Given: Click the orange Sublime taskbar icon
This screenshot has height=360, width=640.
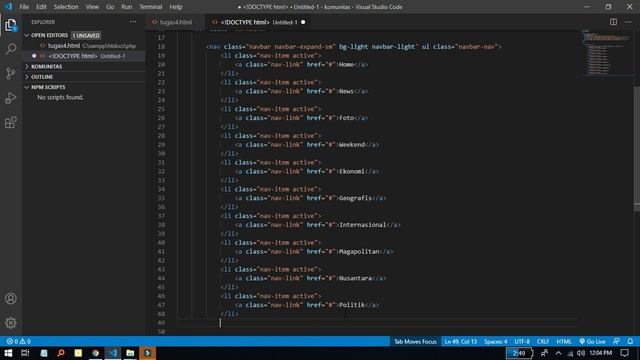Looking at the screenshot, I should click(x=148, y=353).
